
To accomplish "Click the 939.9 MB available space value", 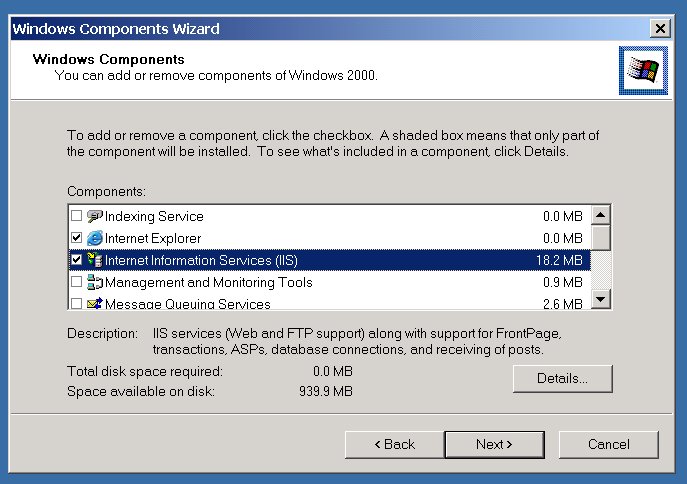I will pyautogui.click(x=326, y=391).
